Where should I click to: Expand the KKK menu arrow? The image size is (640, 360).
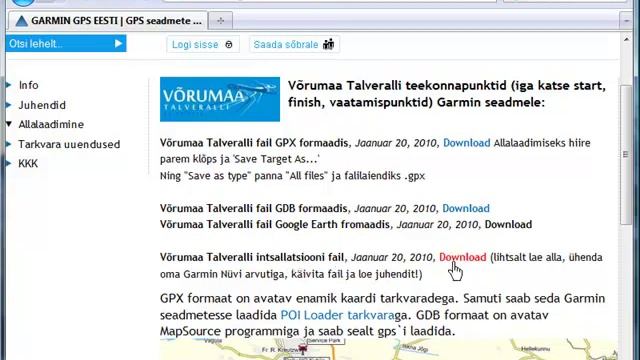click(x=9, y=163)
